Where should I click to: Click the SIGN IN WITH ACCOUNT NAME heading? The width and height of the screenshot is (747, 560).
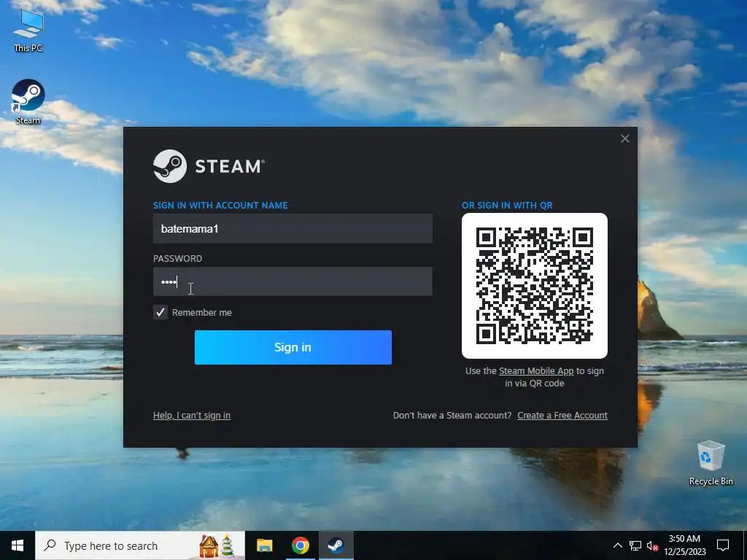220,205
